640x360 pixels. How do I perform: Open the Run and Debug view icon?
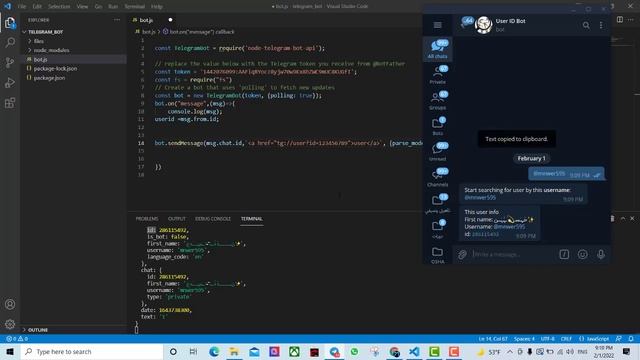(x=10, y=82)
